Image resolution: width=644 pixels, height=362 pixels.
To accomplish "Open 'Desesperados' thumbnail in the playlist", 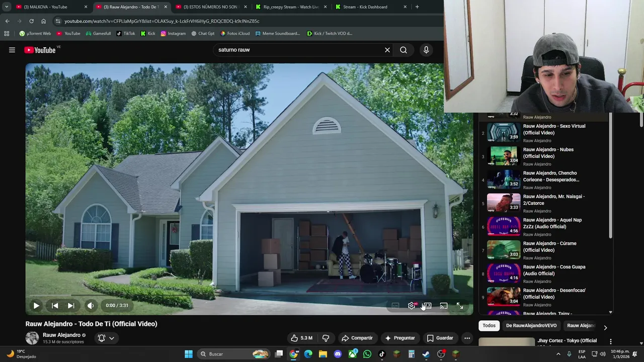I will [504, 180].
